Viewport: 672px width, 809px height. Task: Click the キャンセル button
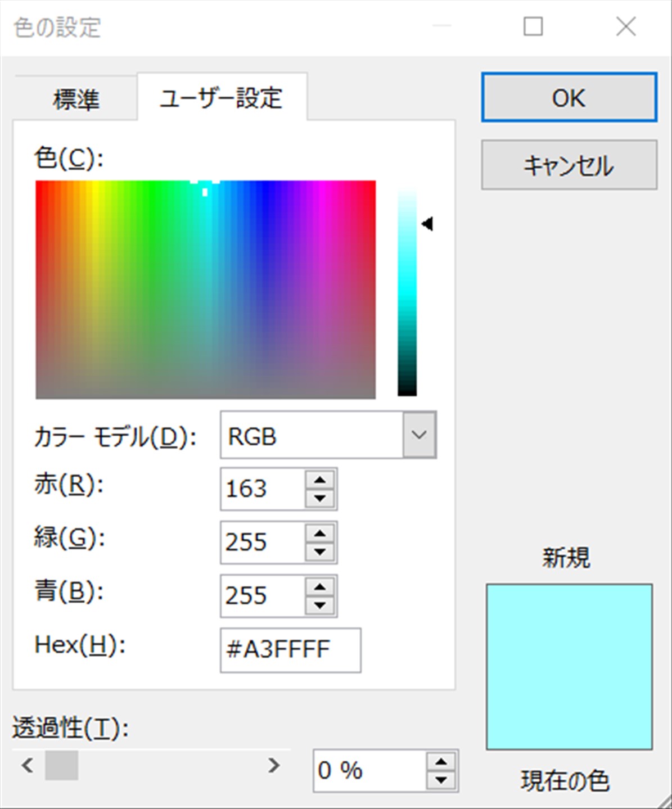point(569,165)
